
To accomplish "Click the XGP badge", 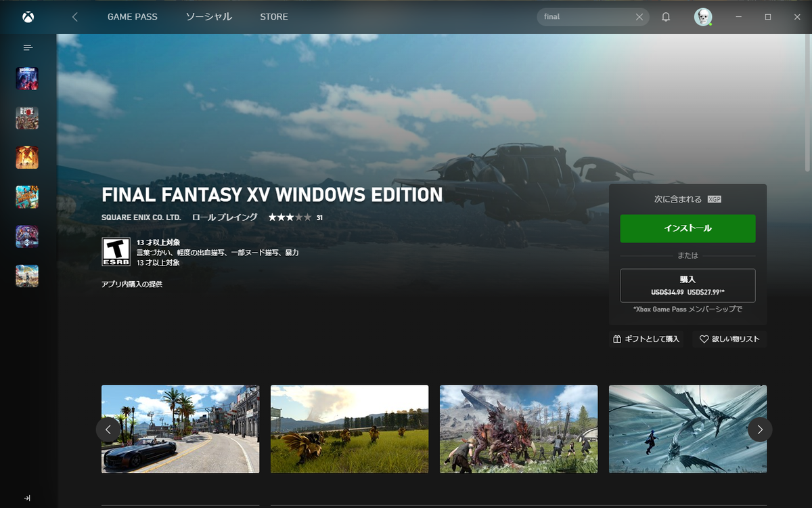I will point(715,199).
